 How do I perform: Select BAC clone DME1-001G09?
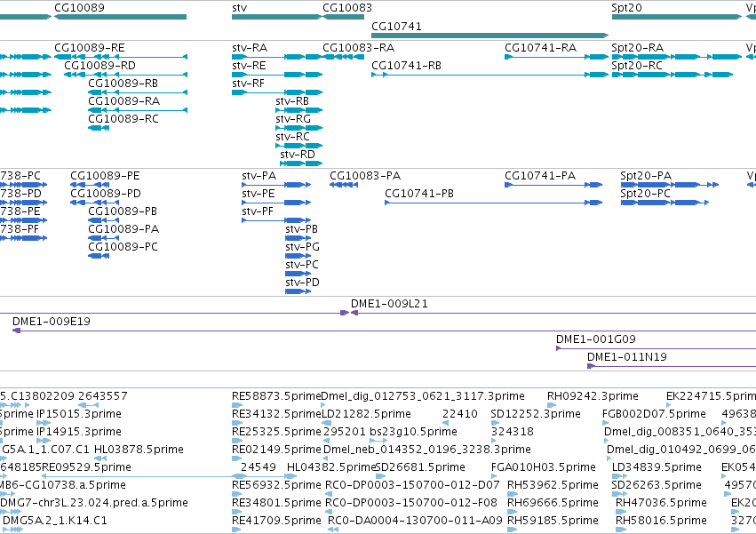click(x=657, y=349)
